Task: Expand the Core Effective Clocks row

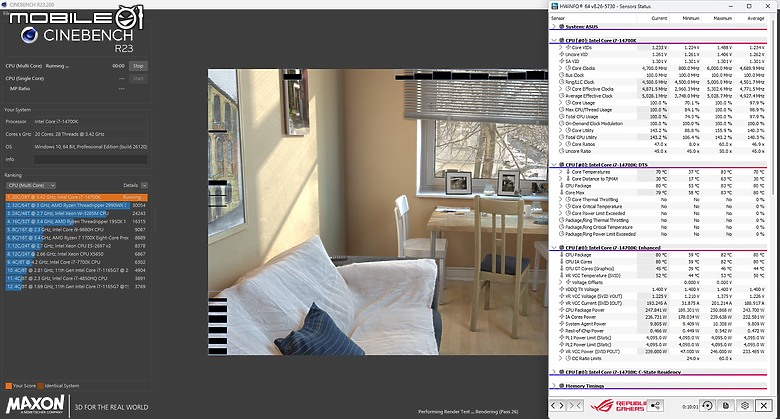Action: (561, 89)
